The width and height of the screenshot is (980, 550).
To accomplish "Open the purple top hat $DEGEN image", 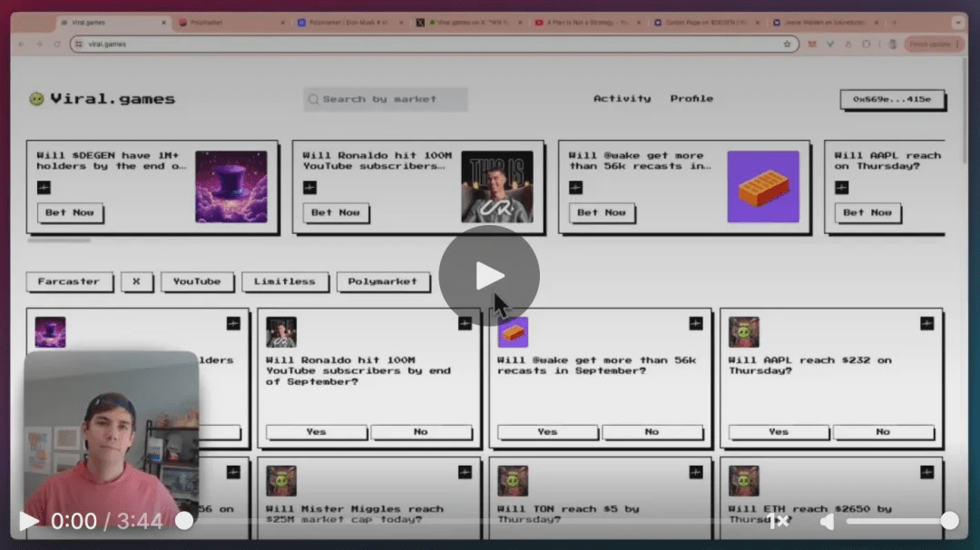I will tap(230, 187).
